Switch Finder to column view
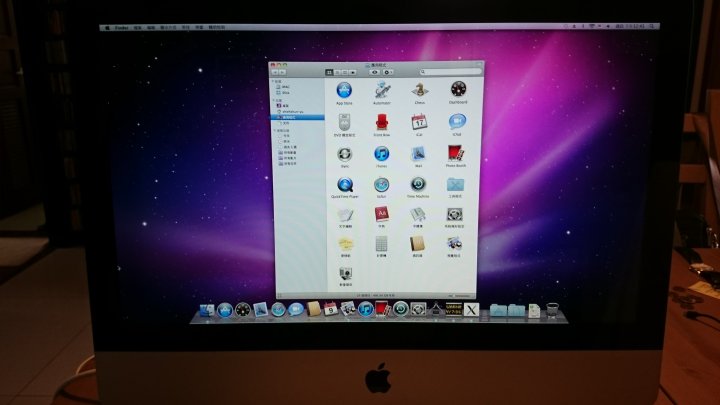This screenshot has width=720, height=405. (345, 73)
